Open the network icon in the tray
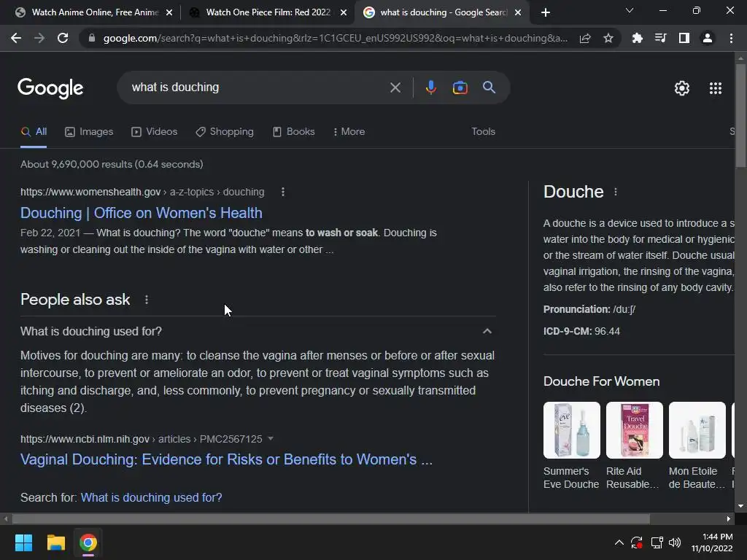Screen dimensions: 747x560 tap(657, 542)
